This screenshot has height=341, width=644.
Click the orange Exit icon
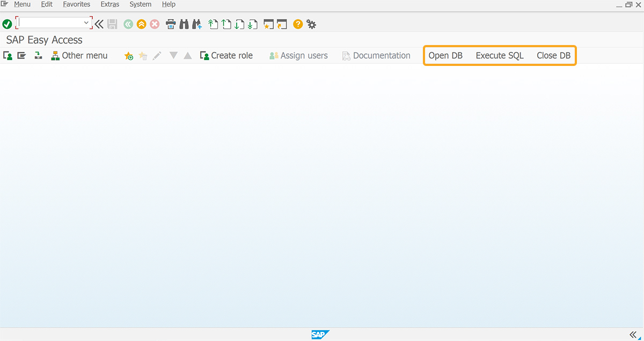coord(141,24)
